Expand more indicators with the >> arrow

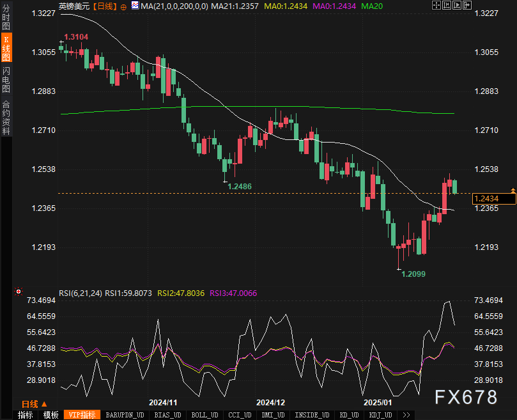click(x=406, y=415)
